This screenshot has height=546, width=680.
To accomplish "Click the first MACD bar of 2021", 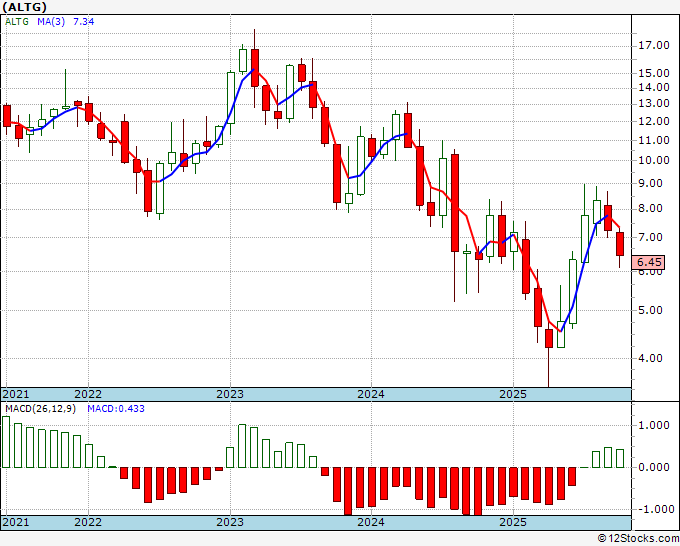I will 6,442.
